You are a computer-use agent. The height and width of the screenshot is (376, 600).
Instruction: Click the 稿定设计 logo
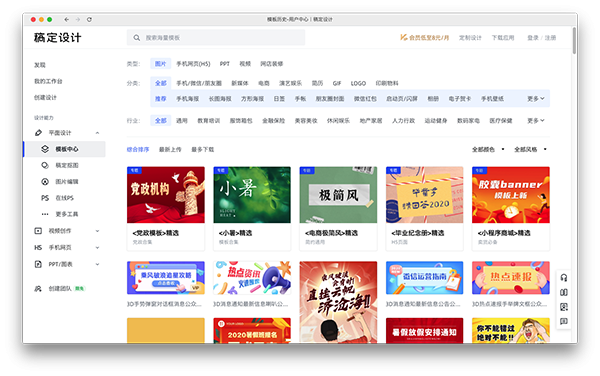pyautogui.click(x=58, y=37)
